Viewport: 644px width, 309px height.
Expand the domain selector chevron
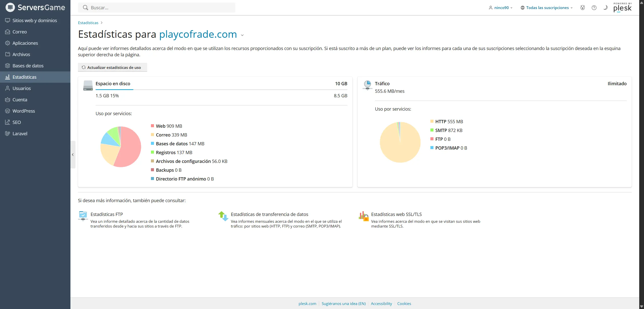click(242, 35)
